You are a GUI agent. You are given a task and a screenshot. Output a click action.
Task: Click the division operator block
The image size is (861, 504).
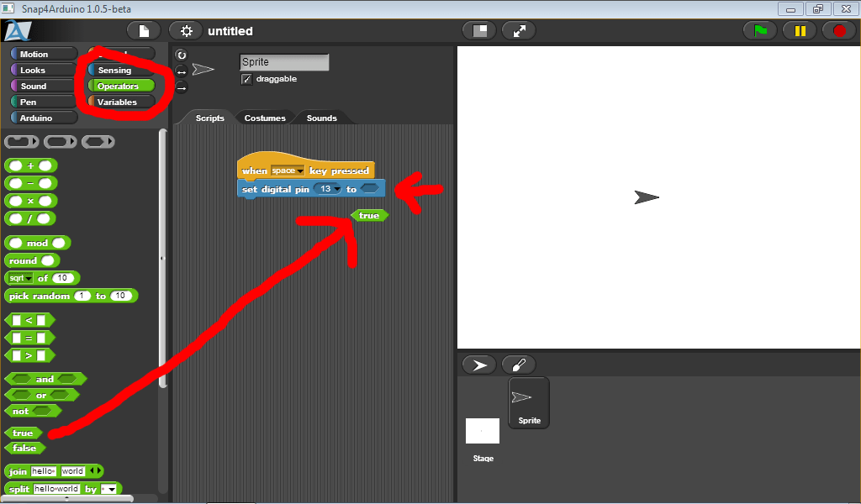30,218
